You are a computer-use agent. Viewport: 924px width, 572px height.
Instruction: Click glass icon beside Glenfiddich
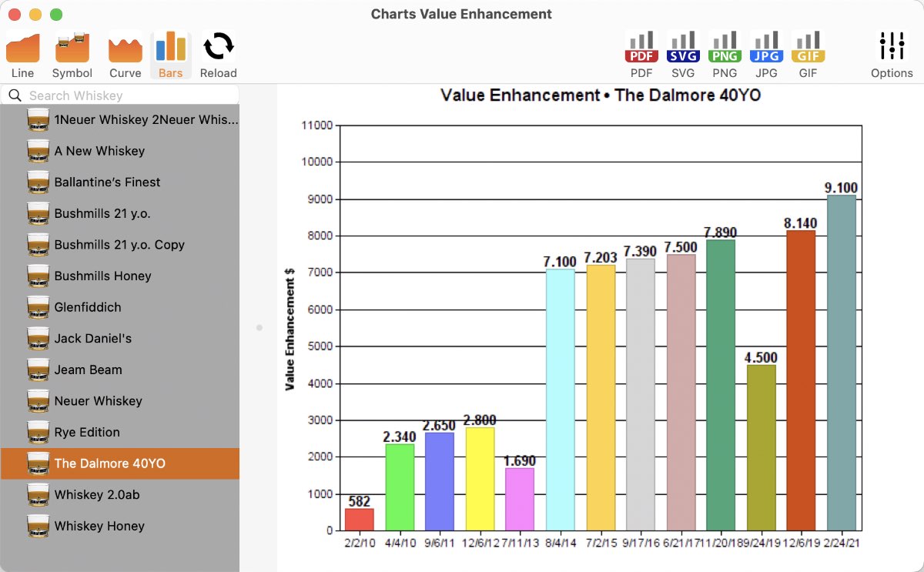pos(38,307)
